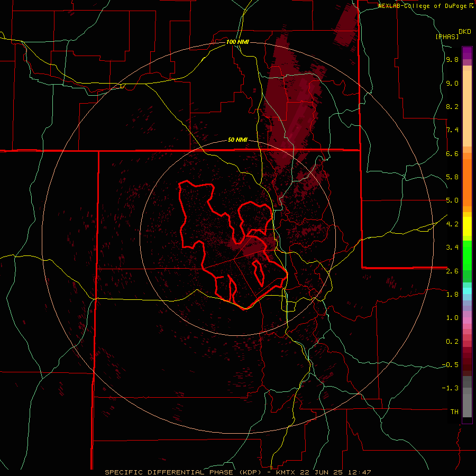Click the -0.5 scale label
This screenshot has height=476, width=476.
click(x=450, y=365)
